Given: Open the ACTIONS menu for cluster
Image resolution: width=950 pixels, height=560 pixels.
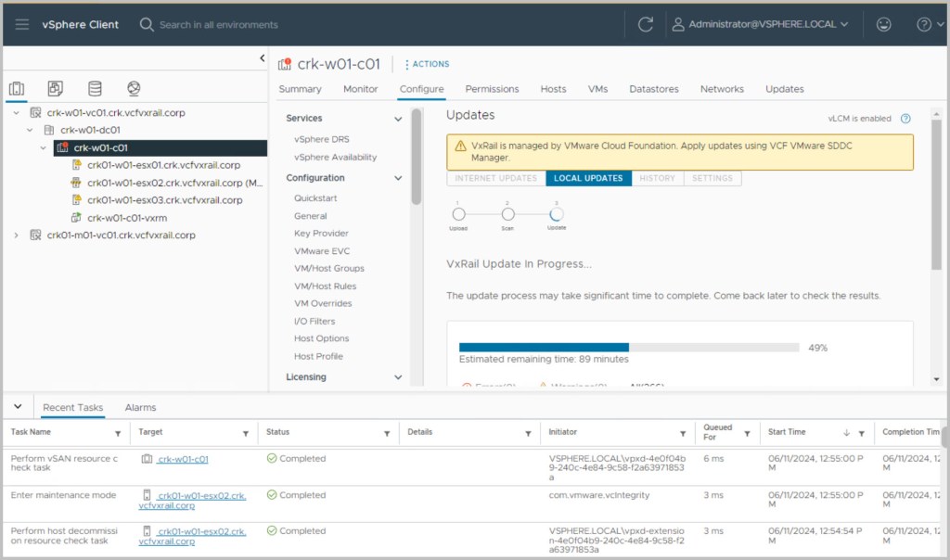Looking at the screenshot, I should point(428,64).
